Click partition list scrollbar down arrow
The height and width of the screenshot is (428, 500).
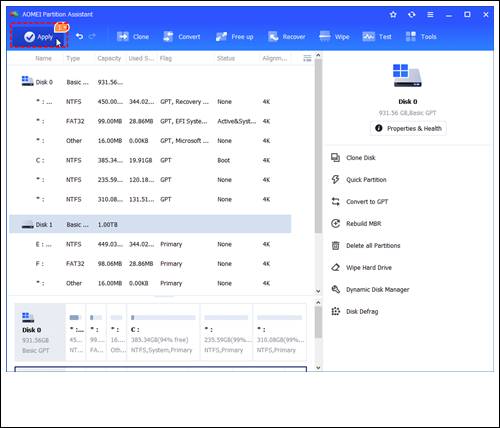(x=318, y=291)
